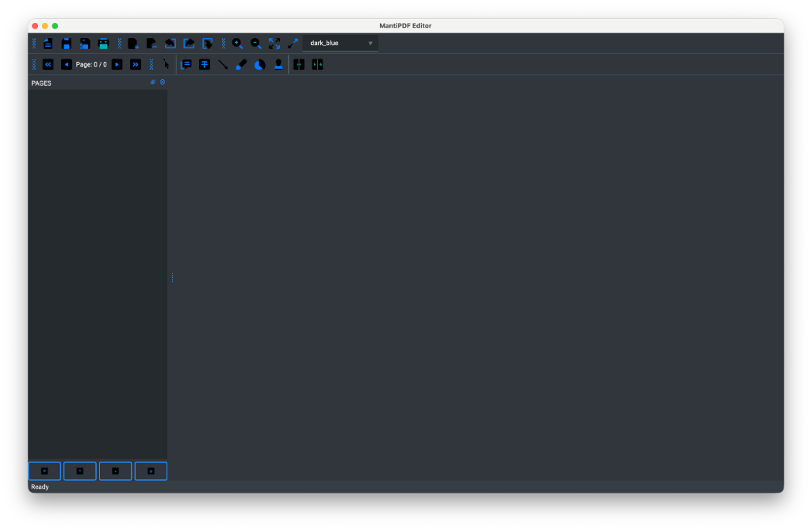Open the dark_blue theme dropdown
812x530 pixels.
click(340, 43)
